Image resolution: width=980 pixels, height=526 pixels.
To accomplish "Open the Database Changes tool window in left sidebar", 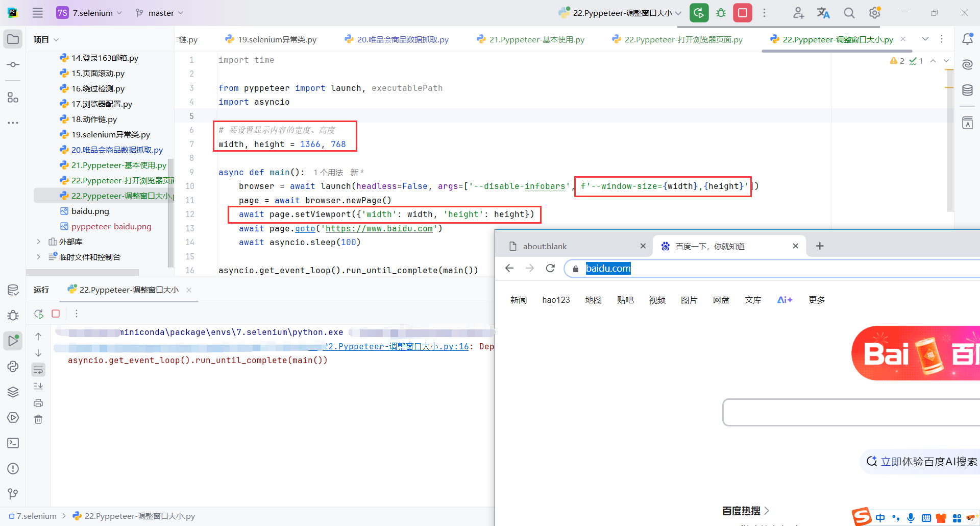I will coord(13,290).
